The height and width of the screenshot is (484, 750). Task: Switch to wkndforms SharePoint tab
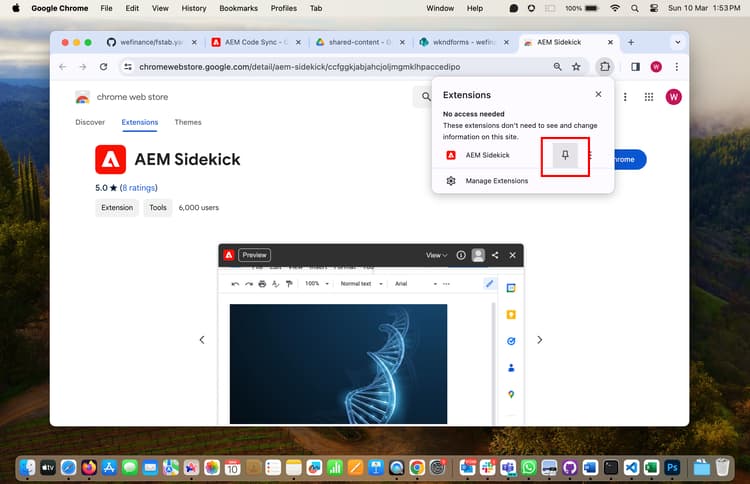point(463,42)
